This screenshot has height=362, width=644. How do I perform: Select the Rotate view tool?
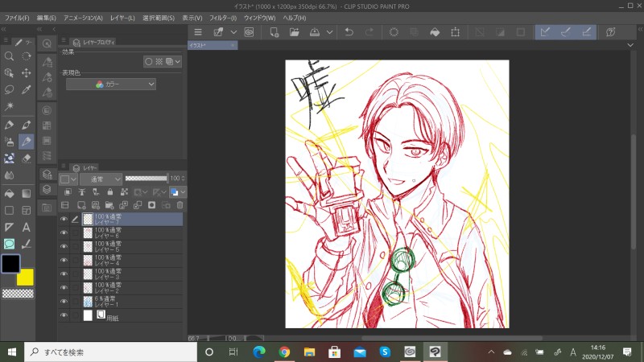[27, 56]
